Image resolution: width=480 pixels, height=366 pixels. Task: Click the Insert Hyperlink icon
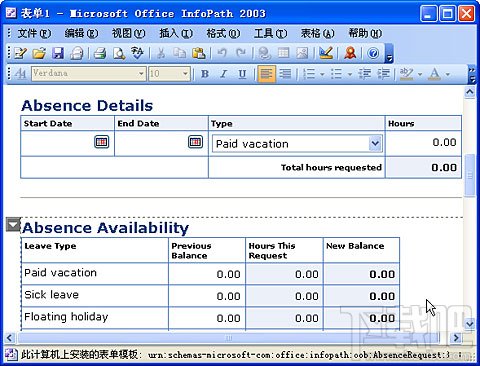click(264, 53)
